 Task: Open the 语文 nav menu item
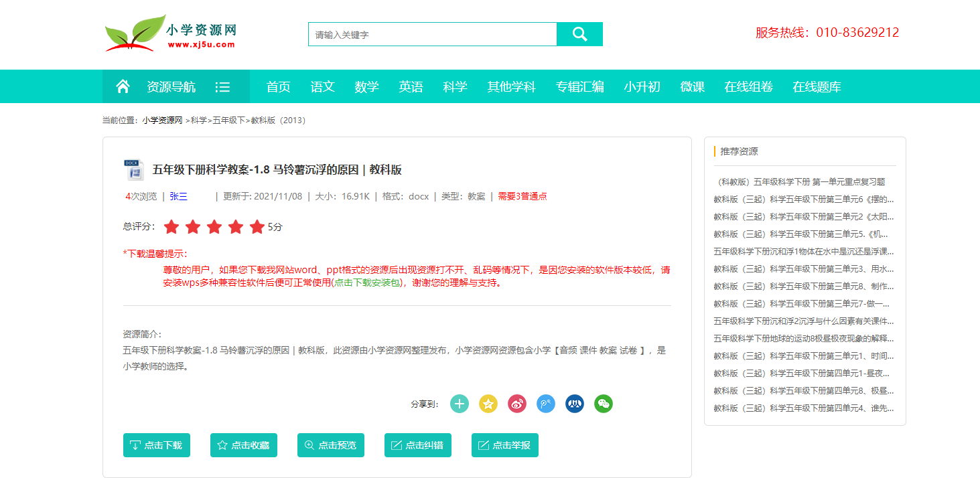click(322, 87)
